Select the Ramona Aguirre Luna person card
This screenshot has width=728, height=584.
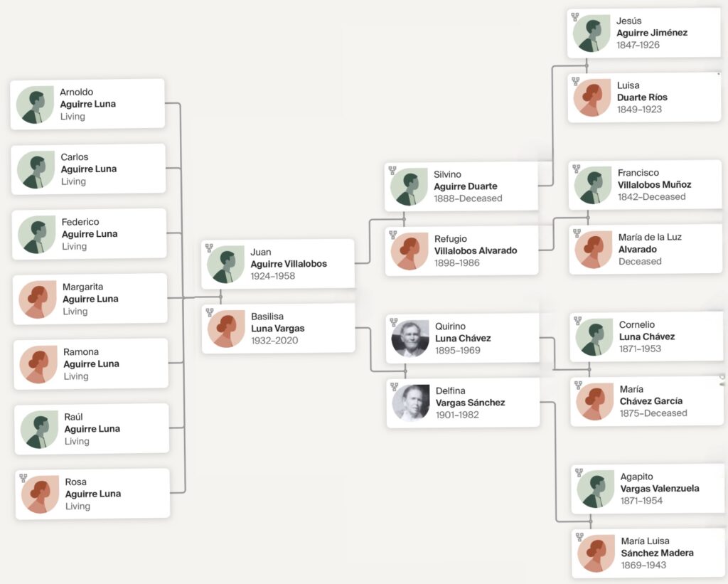(91, 363)
